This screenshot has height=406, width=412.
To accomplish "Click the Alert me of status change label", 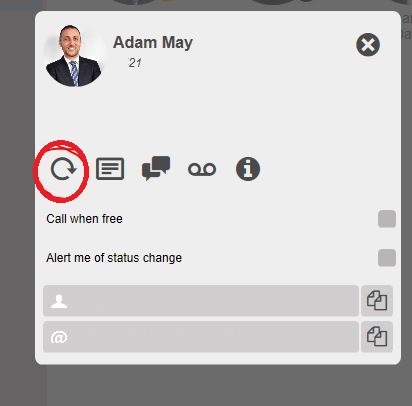I will (114, 258).
